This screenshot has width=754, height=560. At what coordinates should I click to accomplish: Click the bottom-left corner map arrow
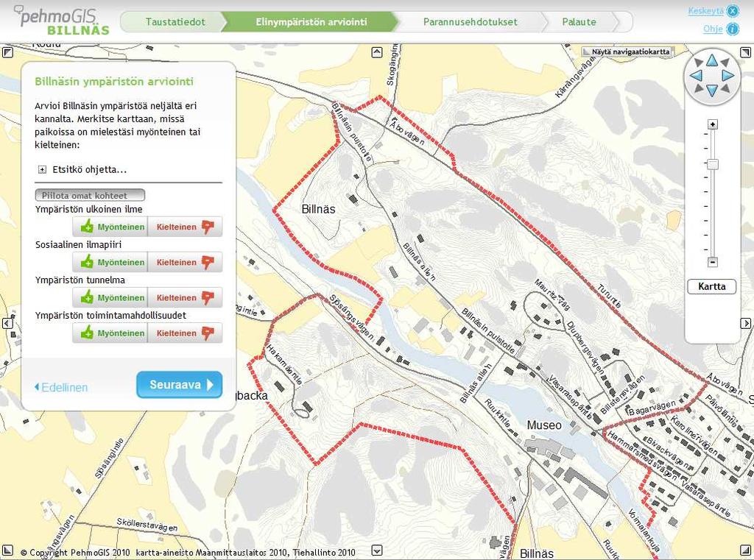pos(7,550)
